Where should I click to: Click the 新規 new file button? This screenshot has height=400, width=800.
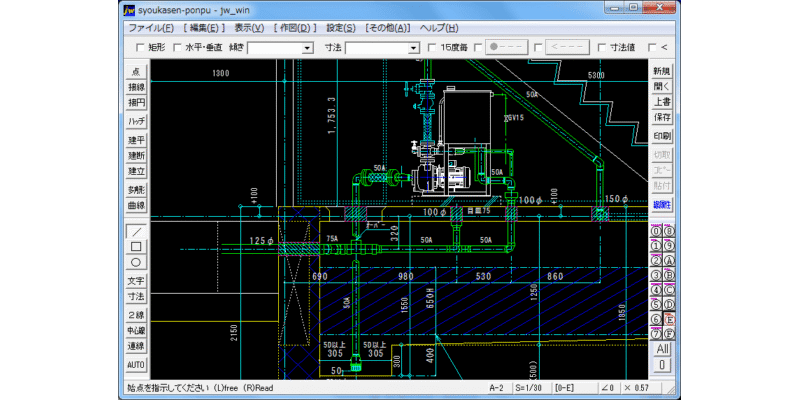(662, 71)
